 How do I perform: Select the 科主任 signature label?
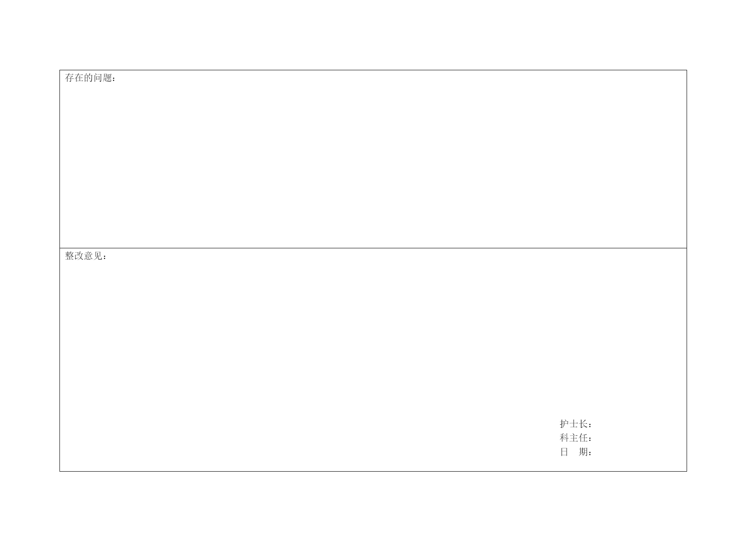574,438
